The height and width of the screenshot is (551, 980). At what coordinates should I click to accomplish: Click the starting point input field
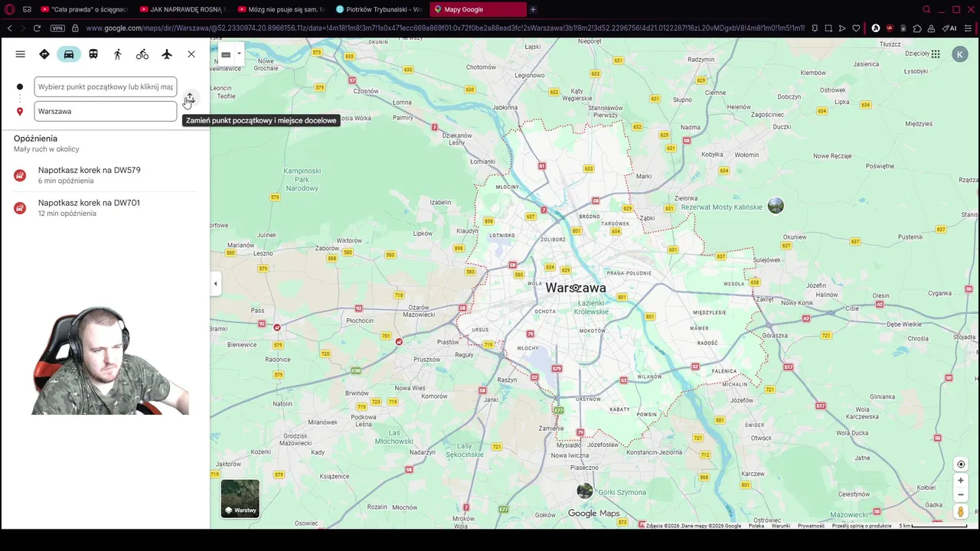106,86
